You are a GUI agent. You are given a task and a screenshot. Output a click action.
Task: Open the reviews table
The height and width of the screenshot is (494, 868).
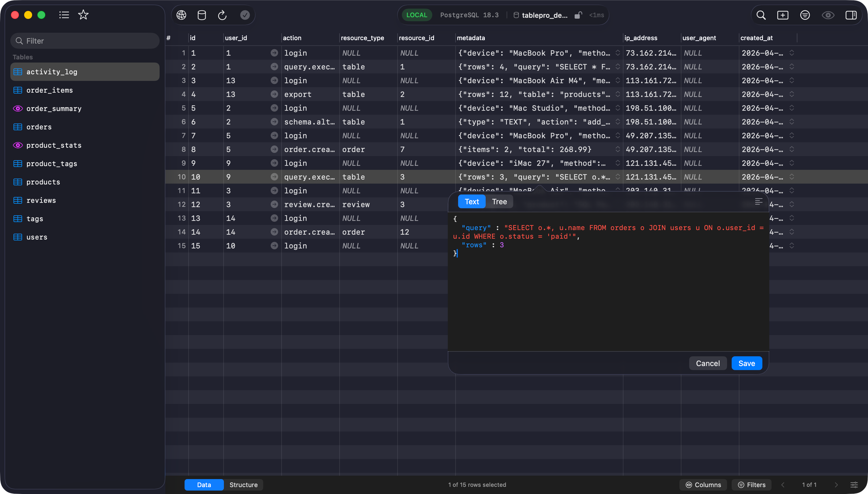[85, 200]
